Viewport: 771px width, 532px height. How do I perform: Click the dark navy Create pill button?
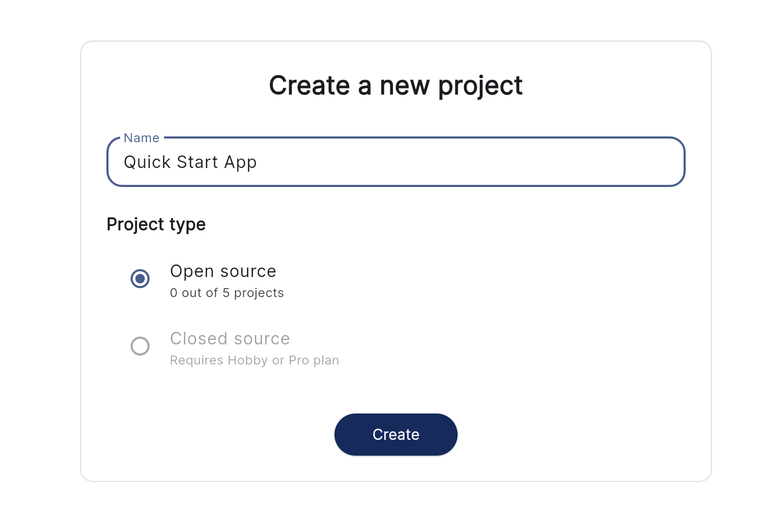point(396,434)
